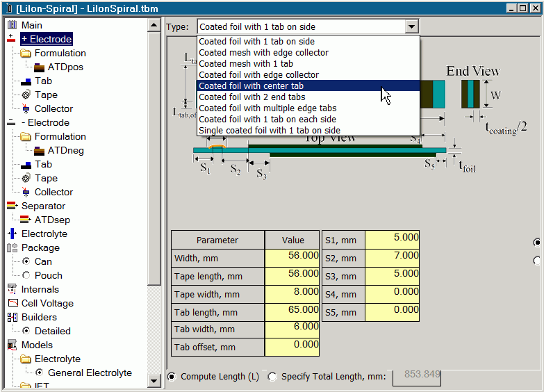Click the Builders icon in tree

[12, 317]
